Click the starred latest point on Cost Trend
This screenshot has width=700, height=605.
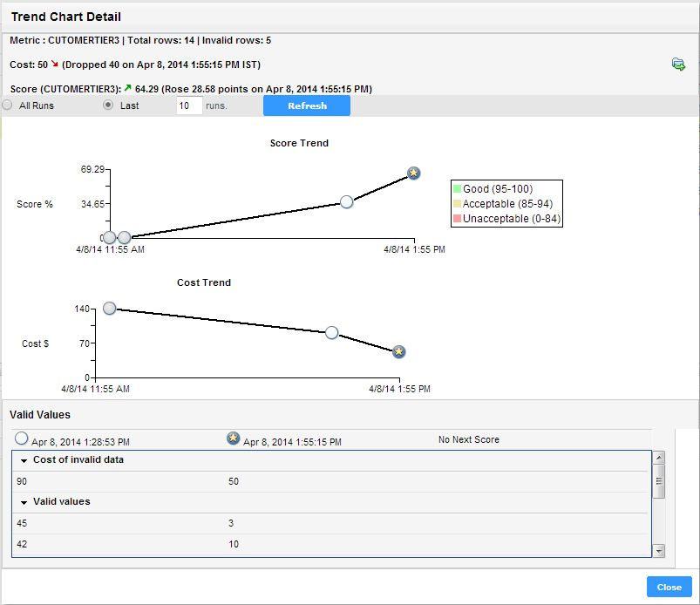pos(398,352)
